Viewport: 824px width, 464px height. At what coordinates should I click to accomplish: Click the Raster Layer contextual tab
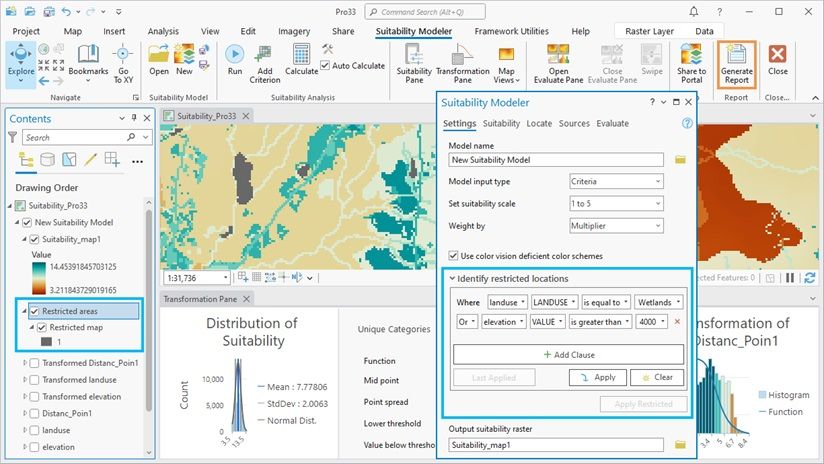tap(650, 32)
